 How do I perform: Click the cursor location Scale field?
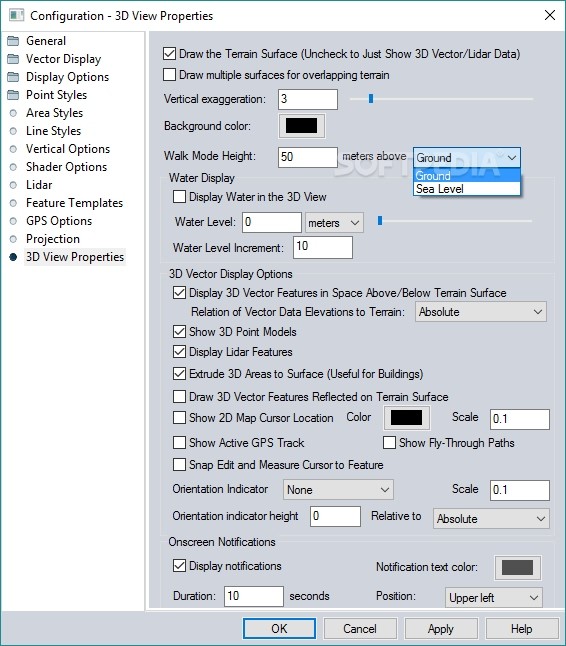click(520, 419)
